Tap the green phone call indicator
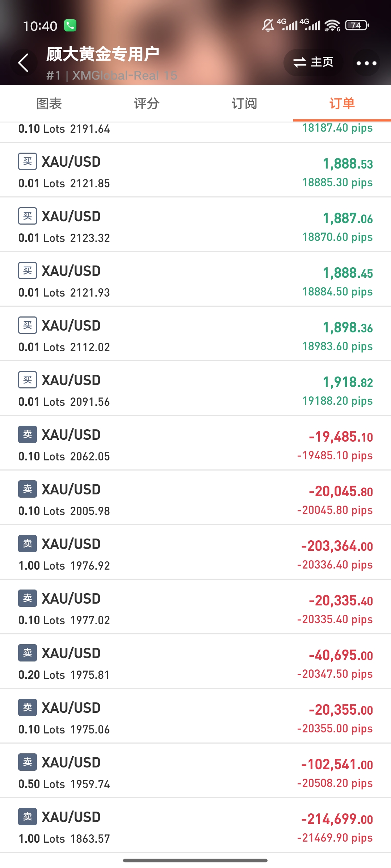391x868 pixels. (70, 26)
